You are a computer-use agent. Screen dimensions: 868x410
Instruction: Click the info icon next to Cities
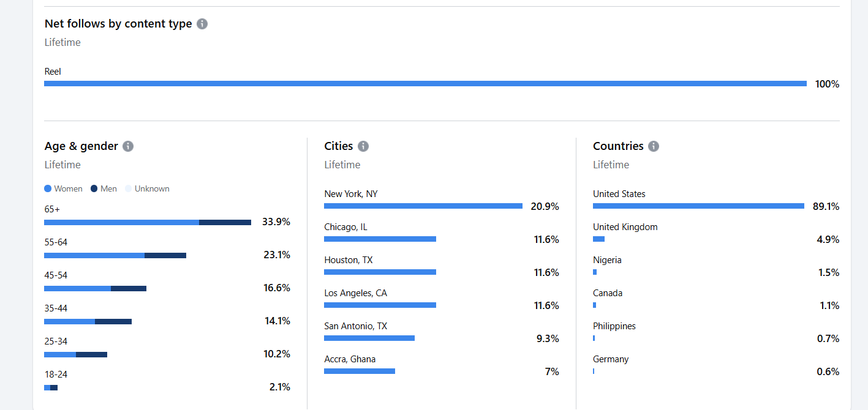[363, 146]
